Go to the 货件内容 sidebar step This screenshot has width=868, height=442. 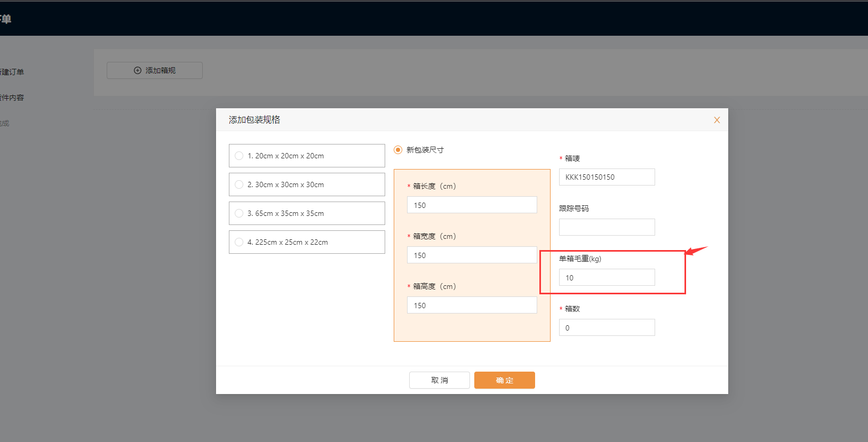(12, 98)
